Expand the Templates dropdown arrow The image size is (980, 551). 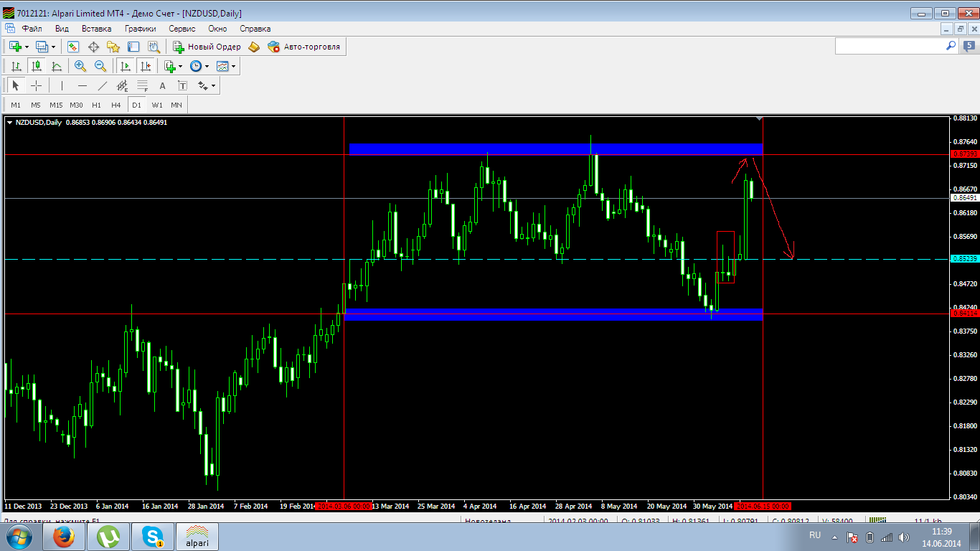pyautogui.click(x=234, y=66)
